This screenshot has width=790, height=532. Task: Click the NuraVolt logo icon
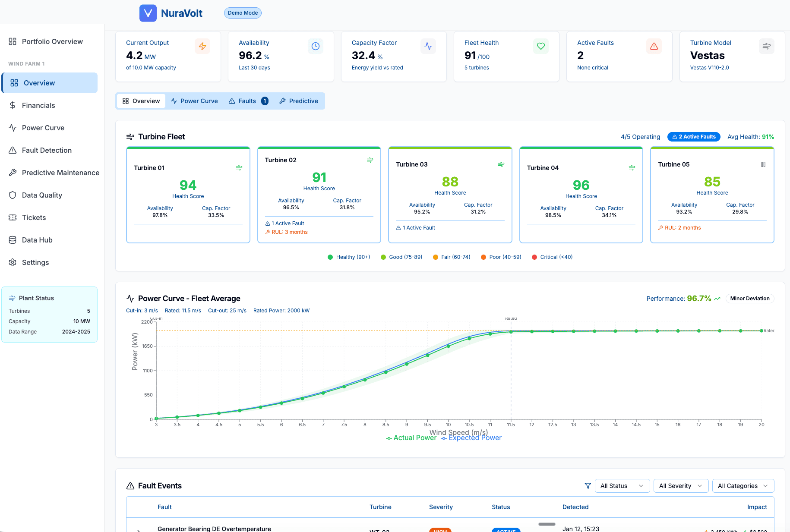pos(148,13)
